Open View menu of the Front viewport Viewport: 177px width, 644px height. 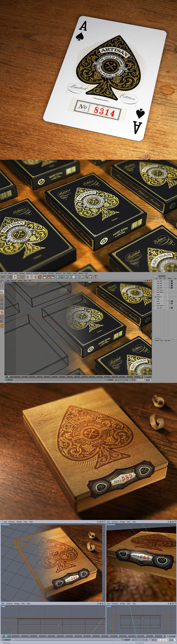pos(134,603)
